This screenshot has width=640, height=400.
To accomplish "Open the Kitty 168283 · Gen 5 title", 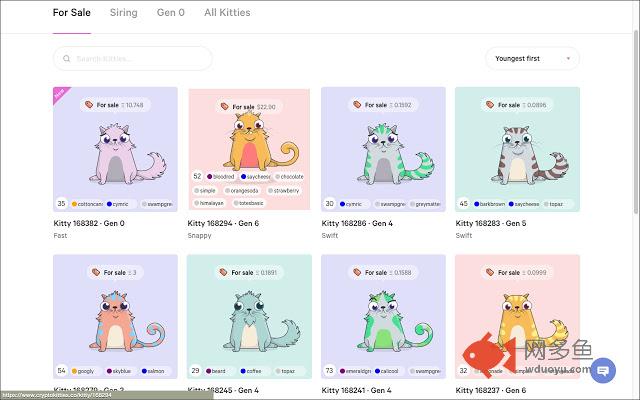I will [x=491, y=223].
